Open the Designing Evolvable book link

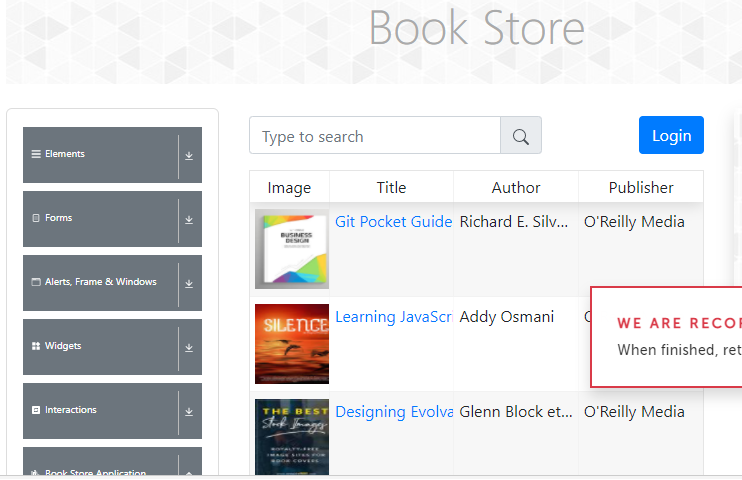coord(394,411)
